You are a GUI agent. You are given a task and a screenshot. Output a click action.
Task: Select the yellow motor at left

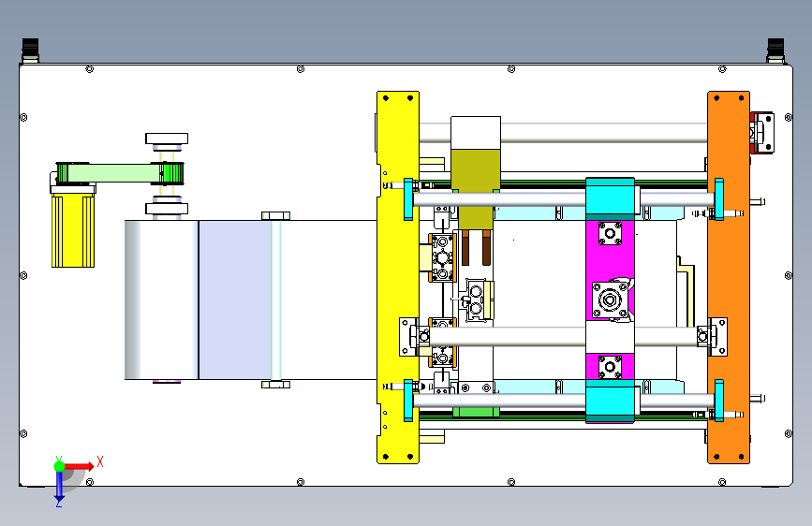tap(73, 230)
